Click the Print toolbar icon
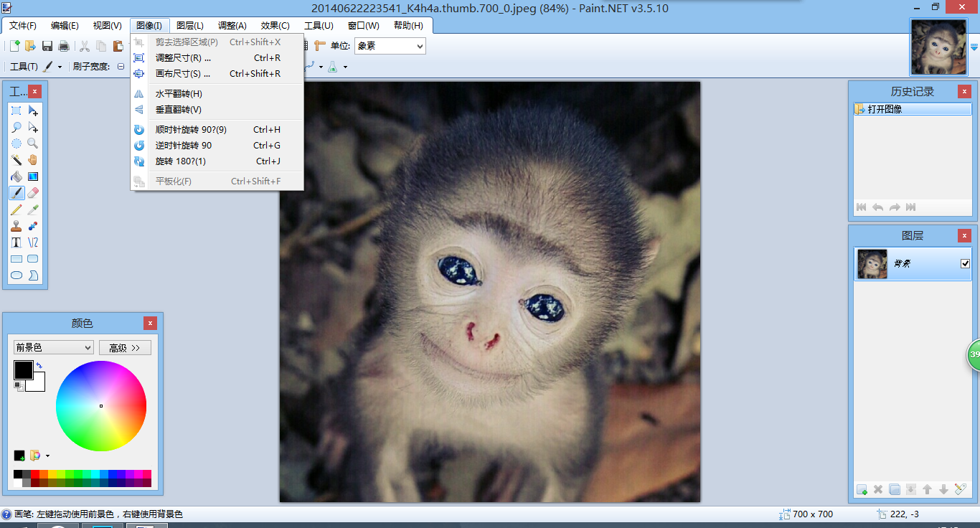Image resolution: width=980 pixels, height=528 pixels. 64,46
